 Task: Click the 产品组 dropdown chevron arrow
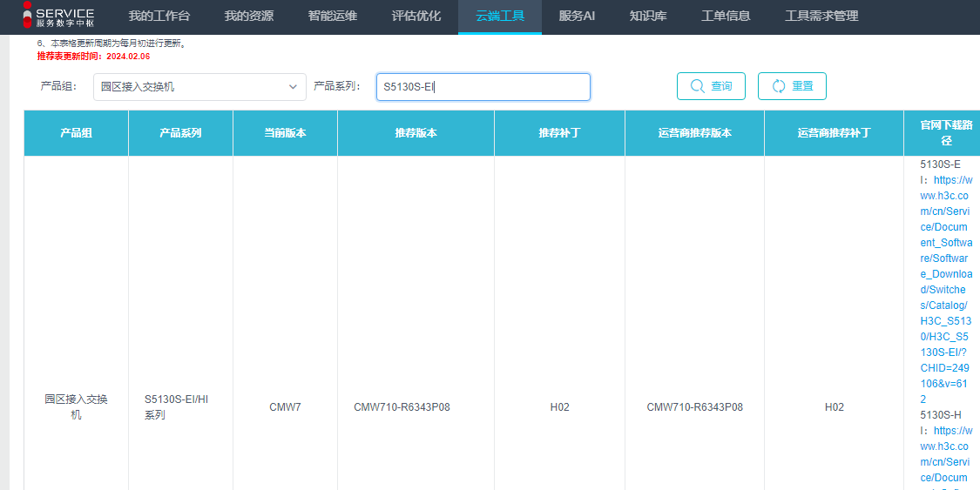click(293, 87)
